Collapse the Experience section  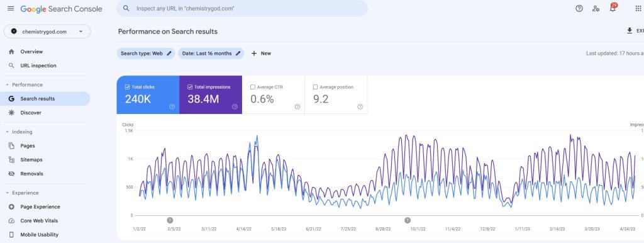point(8,193)
